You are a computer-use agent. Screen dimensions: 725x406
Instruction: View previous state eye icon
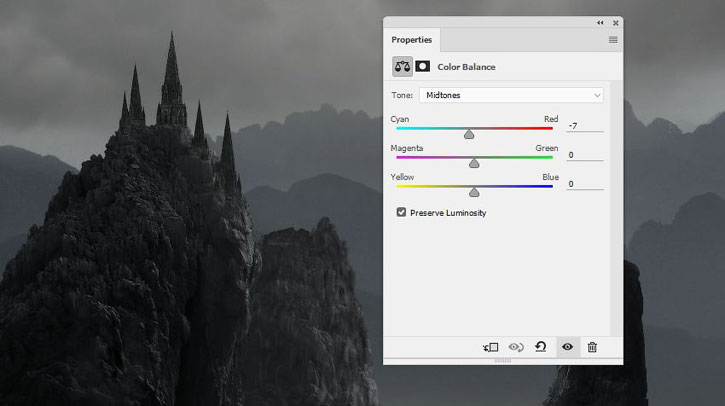tap(516, 347)
